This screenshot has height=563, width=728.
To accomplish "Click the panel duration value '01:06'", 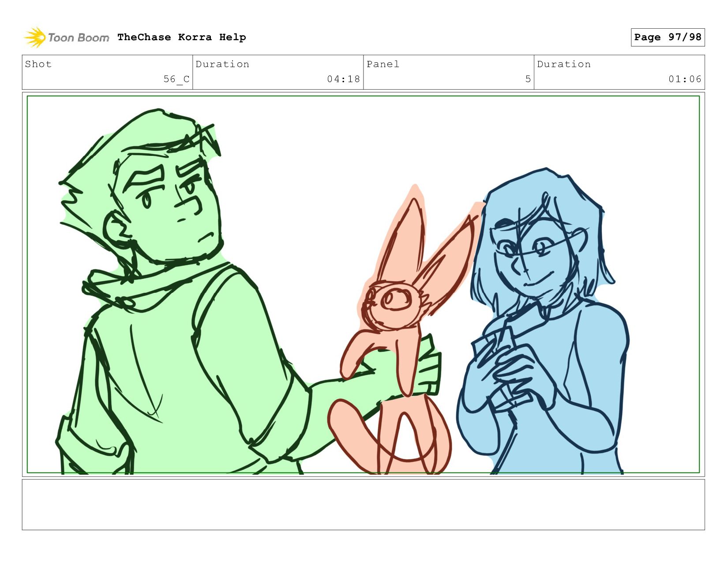I will pyautogui.click(x=685, y=79).
